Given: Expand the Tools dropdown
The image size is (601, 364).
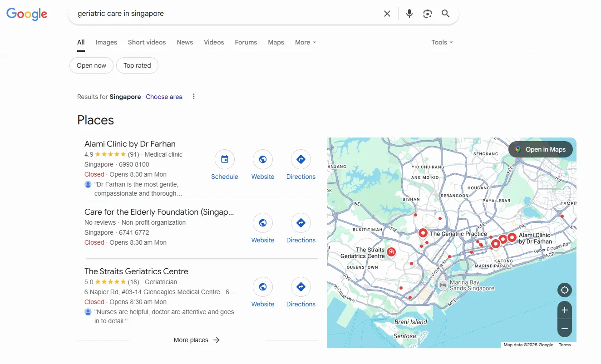Looking at the screenshot, I should coord(442,42).
